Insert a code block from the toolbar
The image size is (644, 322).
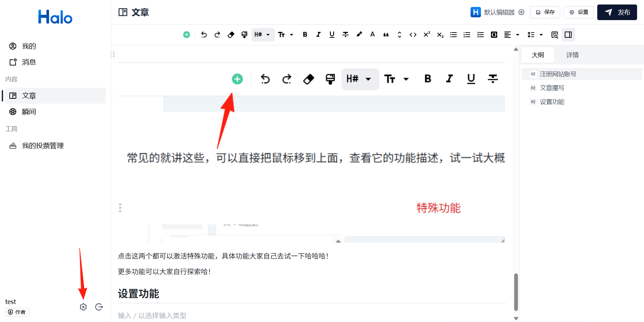pyautogui.click(x=494, y=35)
